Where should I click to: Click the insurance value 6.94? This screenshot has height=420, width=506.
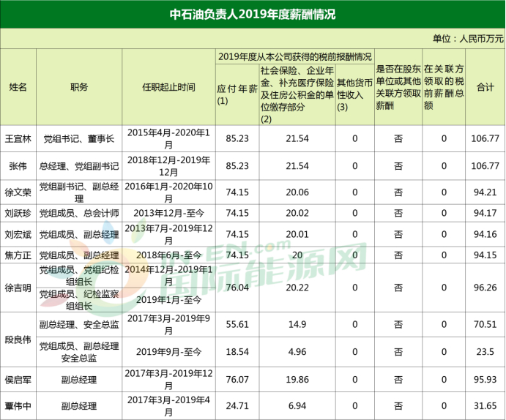tap(297, 406)
